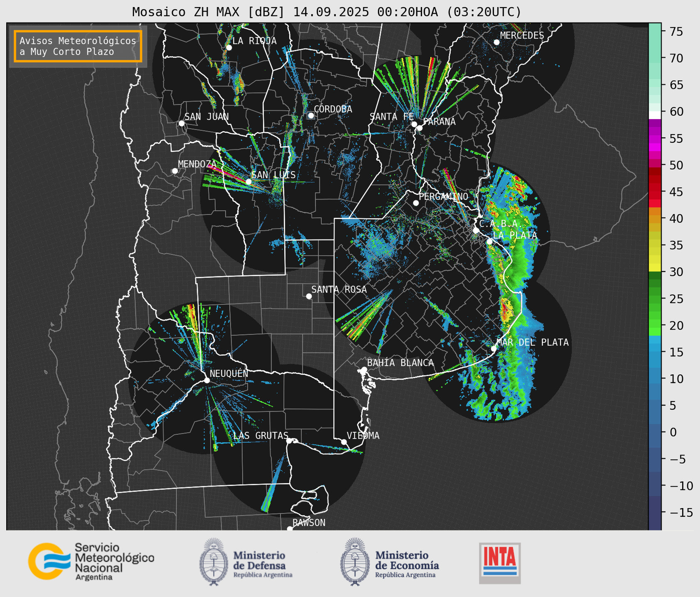Click the La Rioja city marker dot

tap(229, 48)
